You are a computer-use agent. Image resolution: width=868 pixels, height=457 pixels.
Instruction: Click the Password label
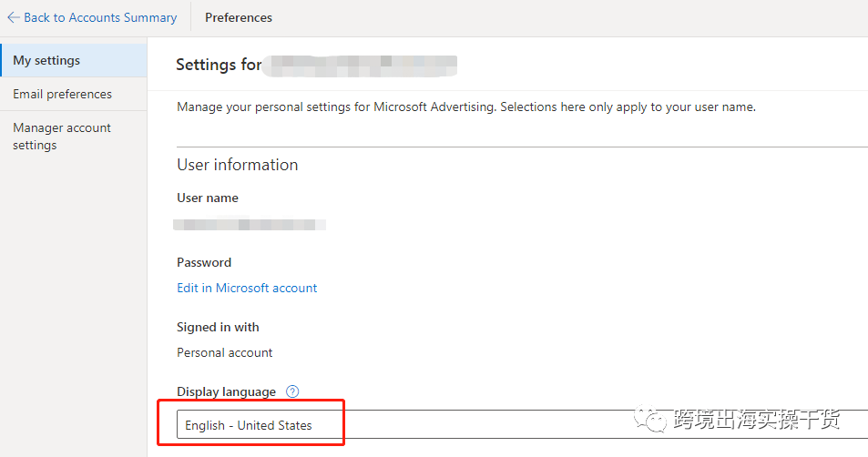click(204, 262)
